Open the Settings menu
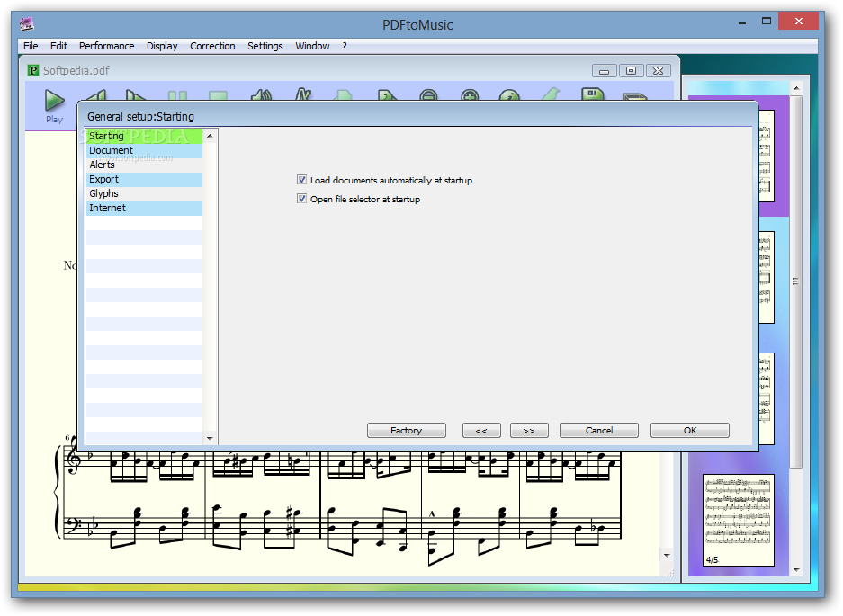The image size is (843, 616). pyautogui.click(x=265, y=46)
